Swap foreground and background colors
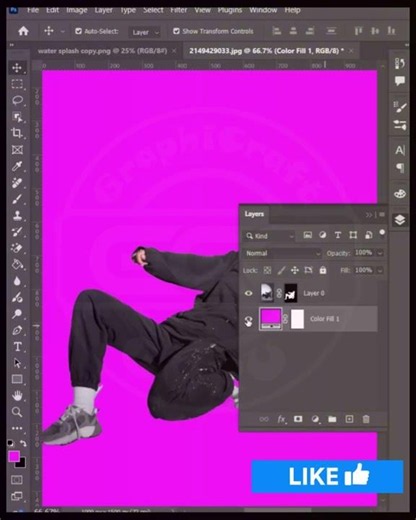The width and height of the screenshot is (416, 520). [x=23, y=443]
